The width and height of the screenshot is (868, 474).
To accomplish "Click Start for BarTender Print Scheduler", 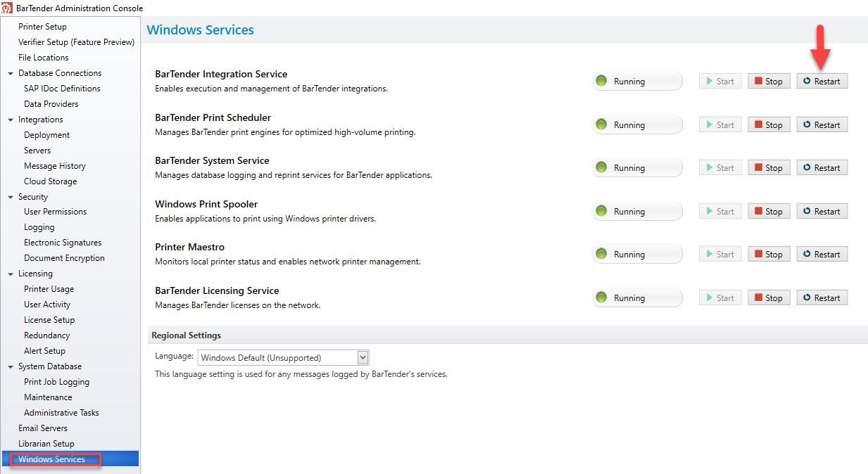I will pos(720,125).
